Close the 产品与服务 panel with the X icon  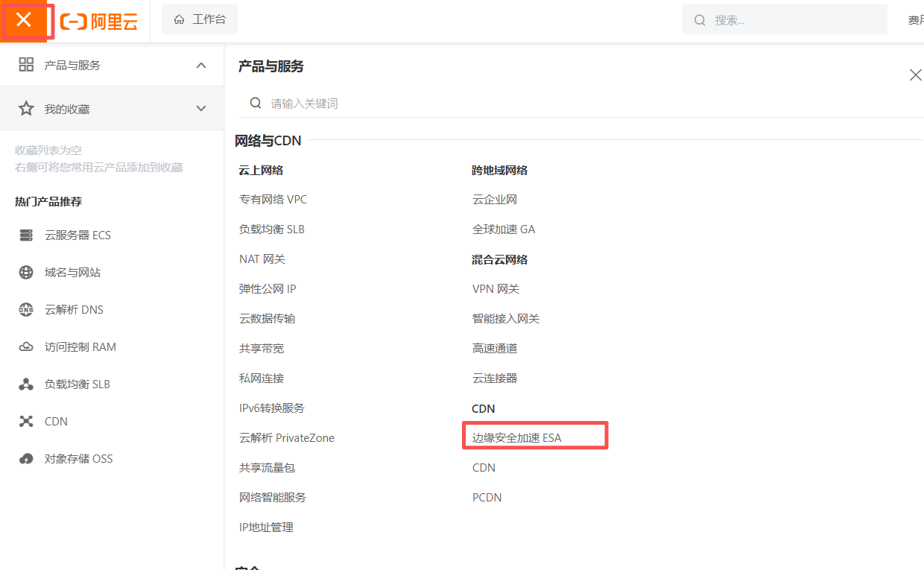916,75
